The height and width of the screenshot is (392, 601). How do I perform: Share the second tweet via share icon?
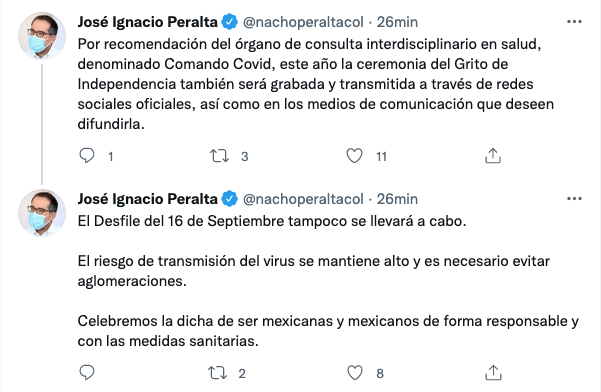click(x=493, y=372)
